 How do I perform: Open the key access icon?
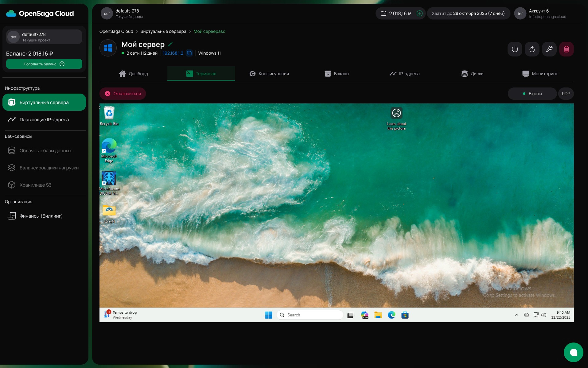tap(549, 49)
